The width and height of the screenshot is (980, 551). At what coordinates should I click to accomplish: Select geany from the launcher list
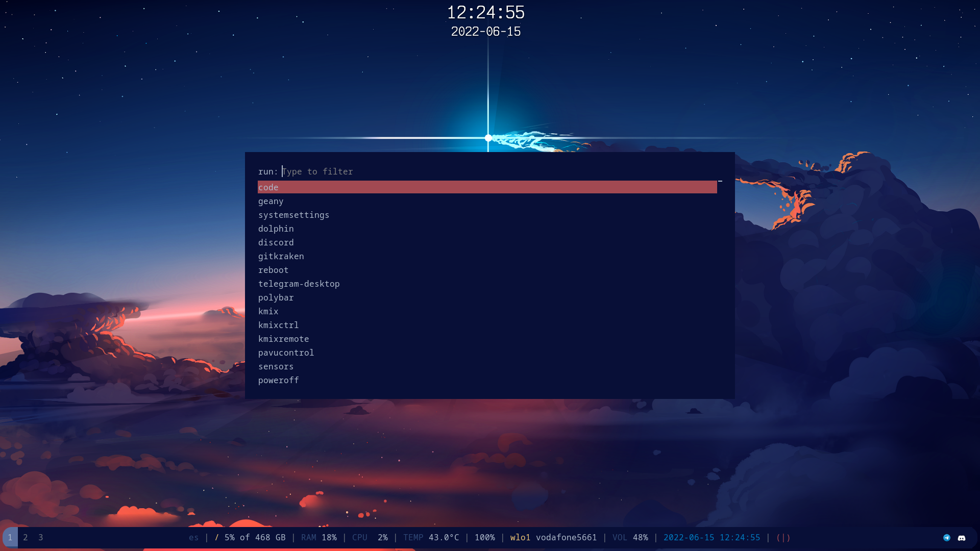tap(271, 201)
